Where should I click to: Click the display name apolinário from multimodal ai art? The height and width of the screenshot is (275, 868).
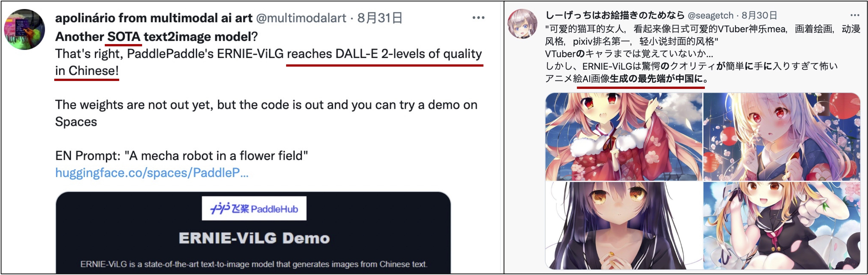154,18
